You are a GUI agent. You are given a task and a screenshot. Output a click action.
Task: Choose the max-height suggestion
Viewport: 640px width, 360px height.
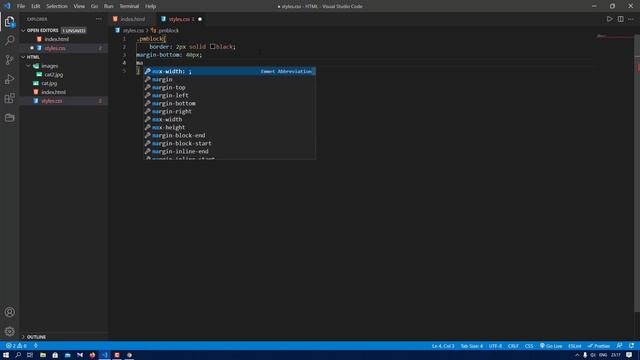pyautogui.click(x=229, y=127)
